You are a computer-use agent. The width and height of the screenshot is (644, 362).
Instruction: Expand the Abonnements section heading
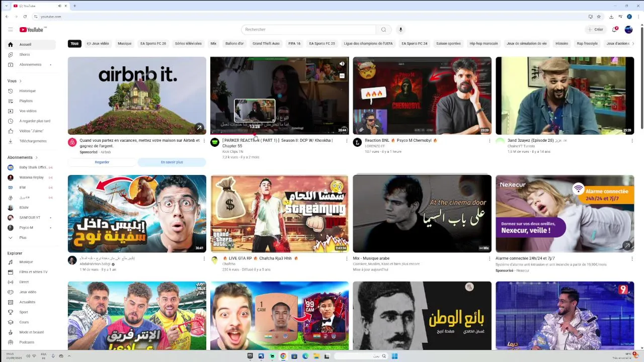[23, 157]
